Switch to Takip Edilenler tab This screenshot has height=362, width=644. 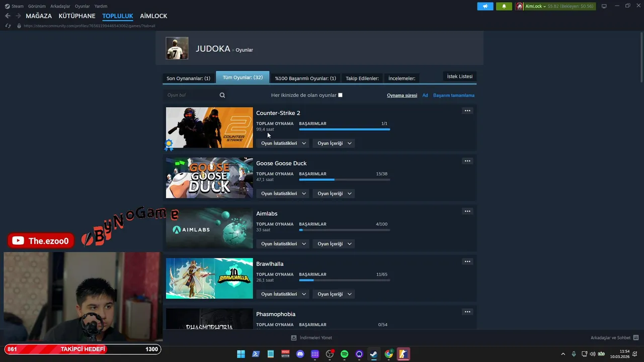pyautogui.click(x=362, y=78)
